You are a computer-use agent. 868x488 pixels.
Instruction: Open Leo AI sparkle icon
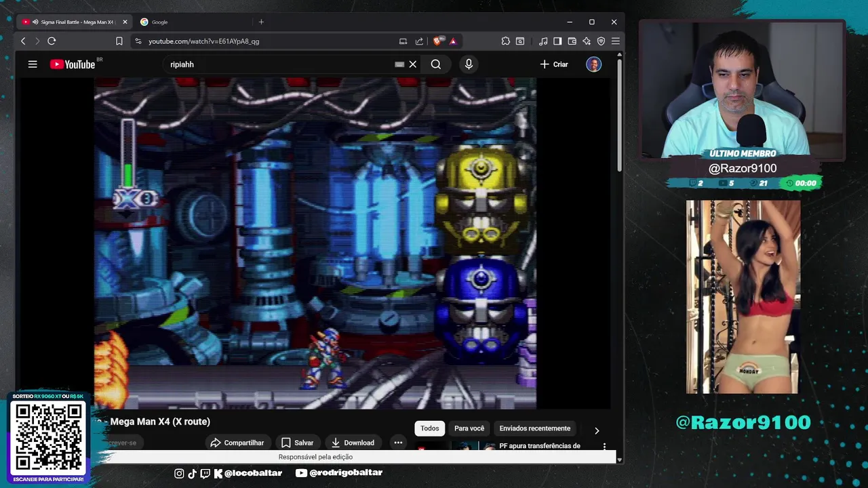[x=587, y=41]
